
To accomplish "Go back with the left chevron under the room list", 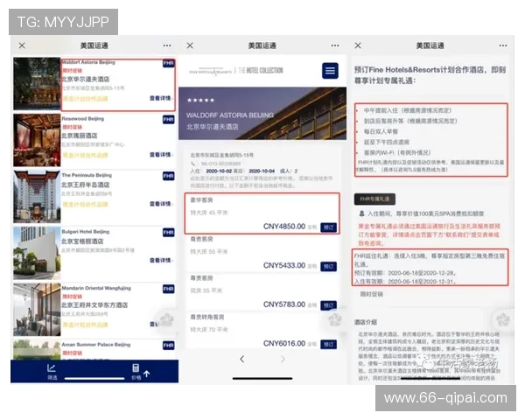I will pyautogui.click(x=242, y=359).
